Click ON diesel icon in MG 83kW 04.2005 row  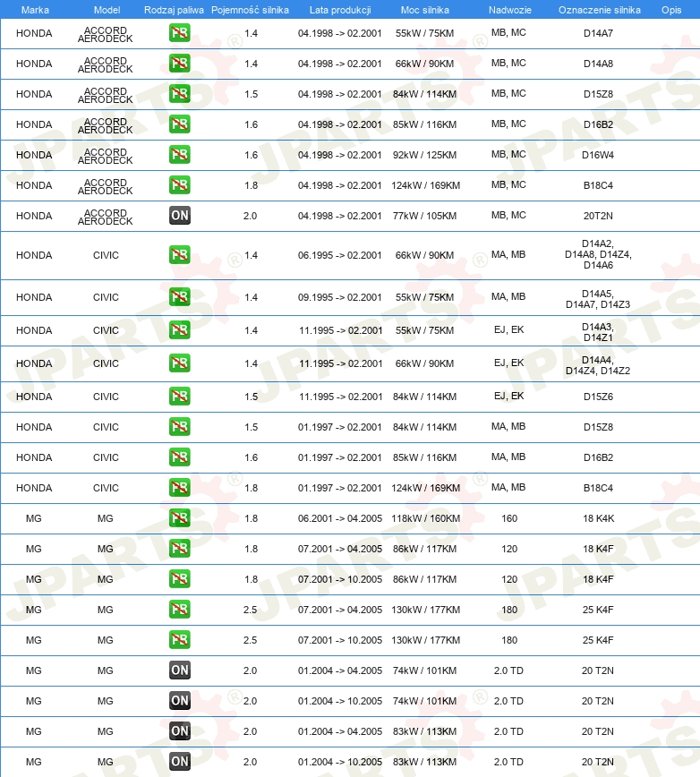(179, 731)
